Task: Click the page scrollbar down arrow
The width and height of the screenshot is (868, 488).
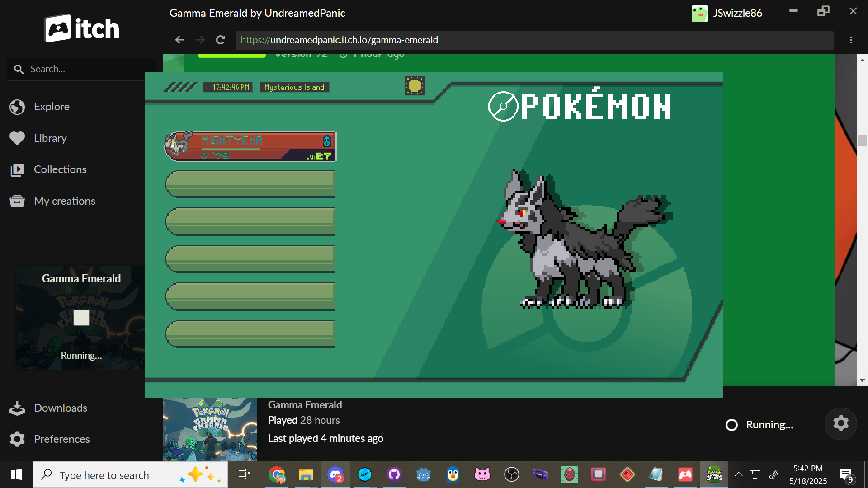Action: 862,380
